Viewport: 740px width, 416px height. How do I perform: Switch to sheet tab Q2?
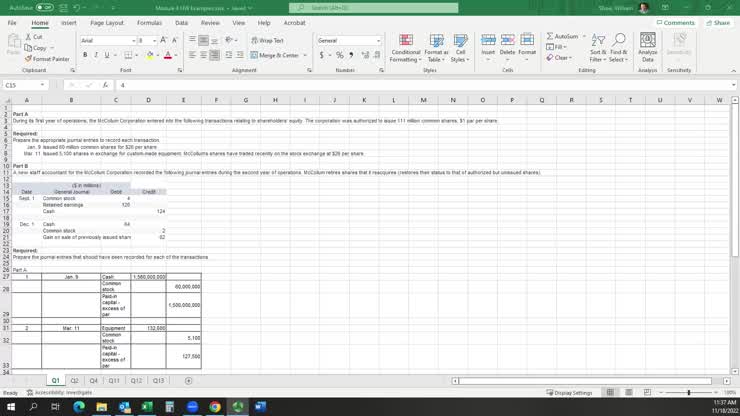click(74, 381)
